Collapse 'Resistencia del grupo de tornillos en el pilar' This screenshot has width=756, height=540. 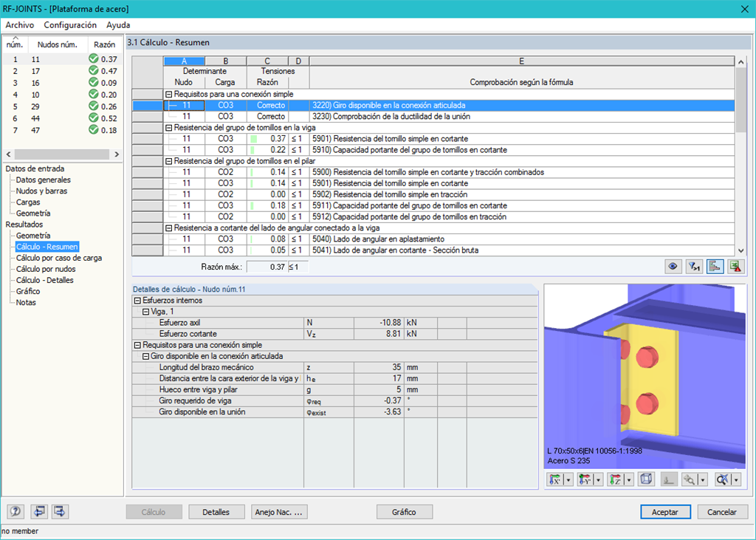tap(169, 161)
